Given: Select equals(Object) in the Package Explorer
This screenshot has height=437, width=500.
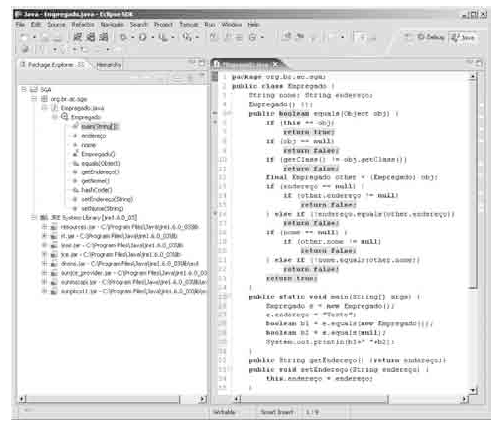Looking at the screenshot, I should click(101, 163).
